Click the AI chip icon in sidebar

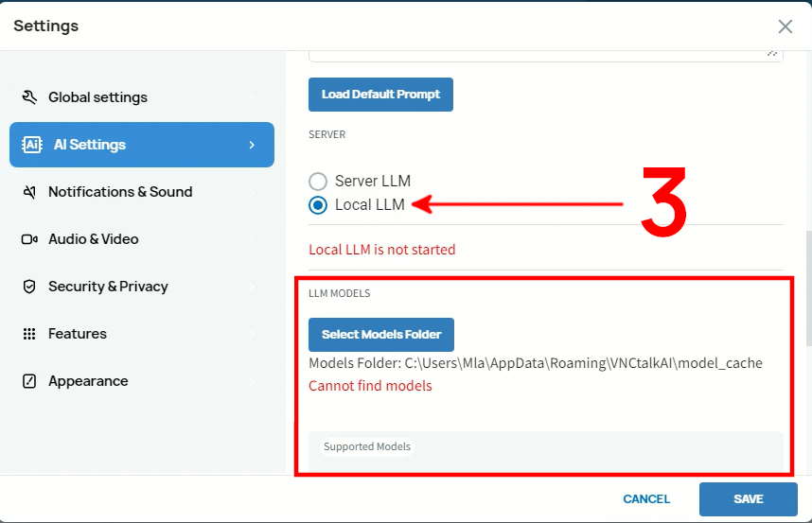click(31, 145)
